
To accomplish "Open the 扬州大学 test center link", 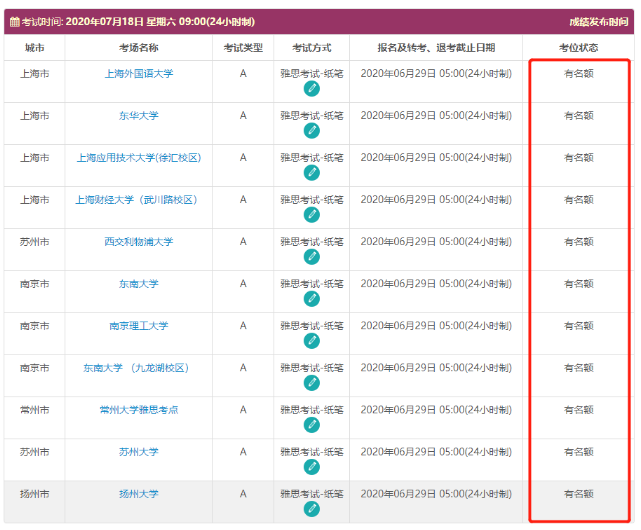I will click(139, 494).
